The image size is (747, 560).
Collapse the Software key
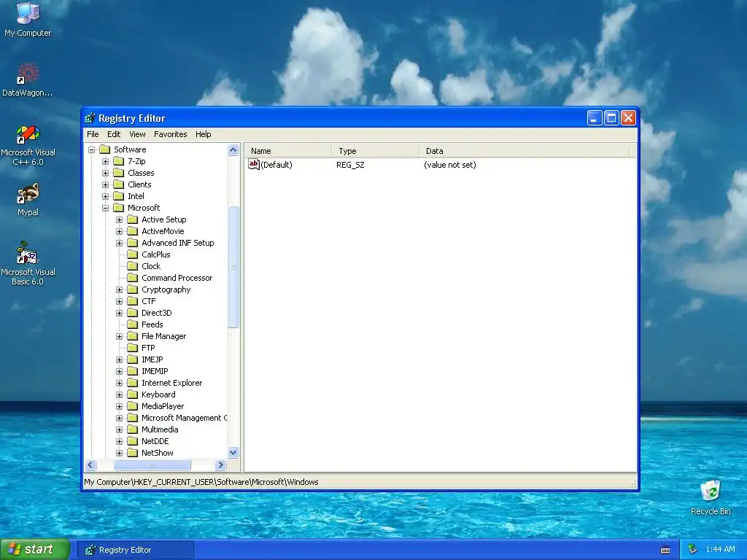point(91,150)
